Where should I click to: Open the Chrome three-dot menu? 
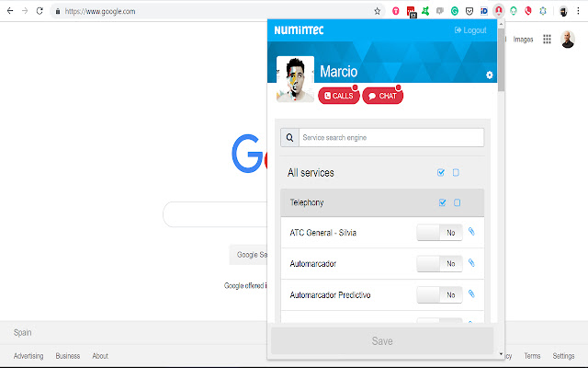point(578,11)
